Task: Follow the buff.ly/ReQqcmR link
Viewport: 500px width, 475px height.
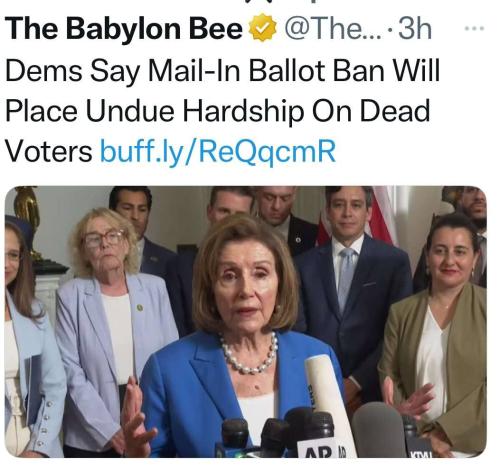Action: coord(218,152)
